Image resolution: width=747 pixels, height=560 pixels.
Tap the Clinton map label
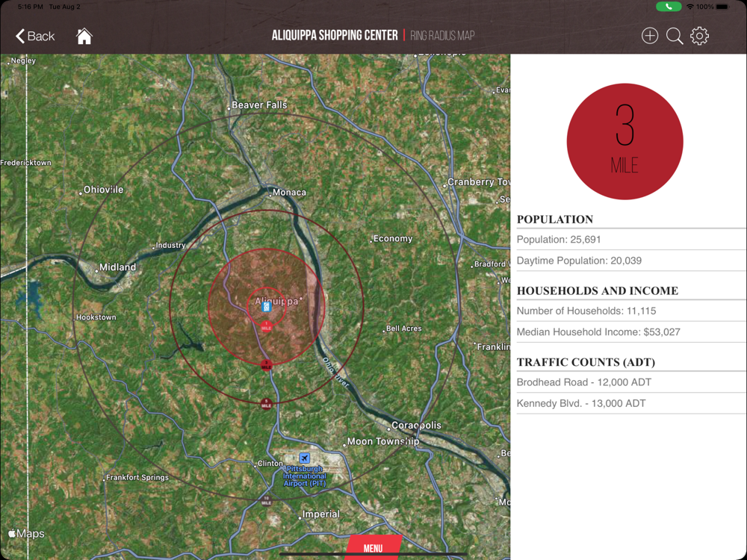click(270, 464)
